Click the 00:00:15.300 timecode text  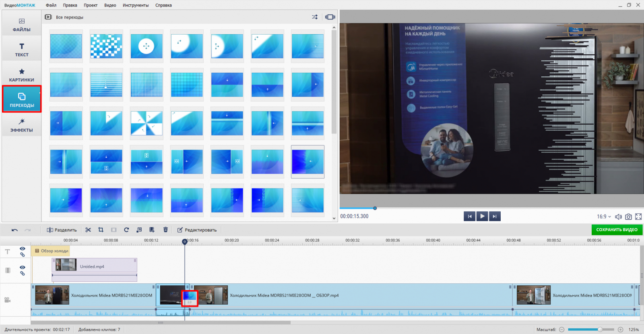(x=355, y=216)
